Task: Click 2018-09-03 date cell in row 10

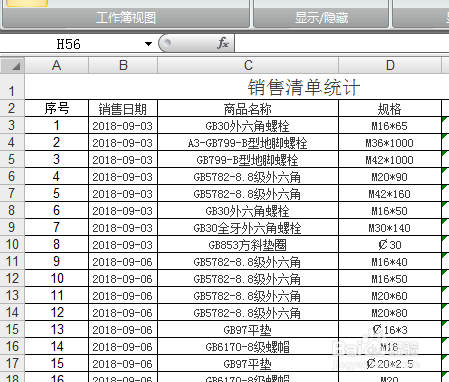Action: click(x=123, y=244)
